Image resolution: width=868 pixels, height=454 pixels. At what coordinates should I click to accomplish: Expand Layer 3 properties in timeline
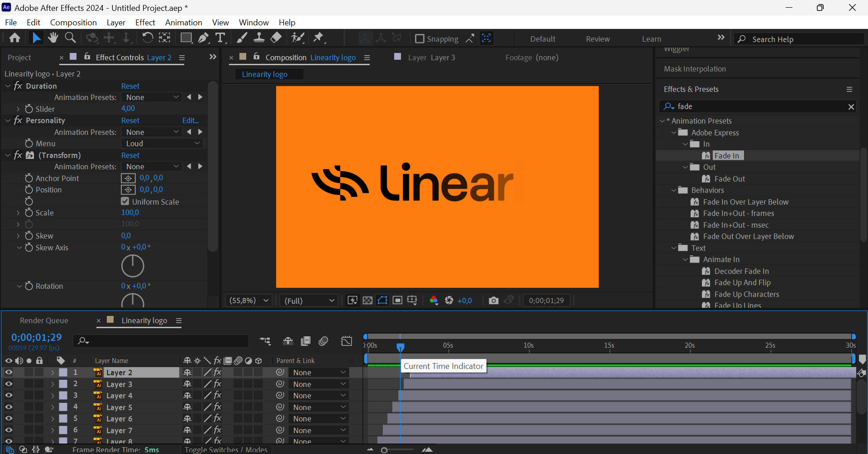52,384
